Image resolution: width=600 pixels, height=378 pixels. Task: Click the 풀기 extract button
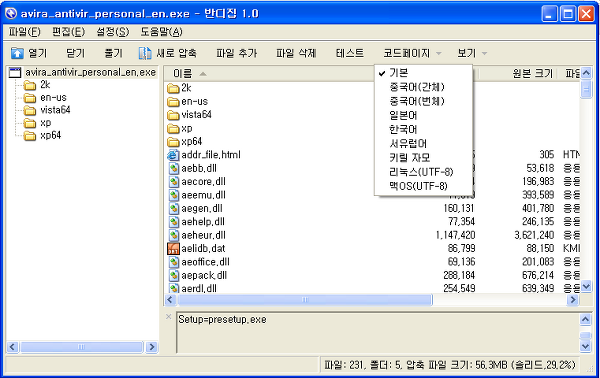point(113,53)
